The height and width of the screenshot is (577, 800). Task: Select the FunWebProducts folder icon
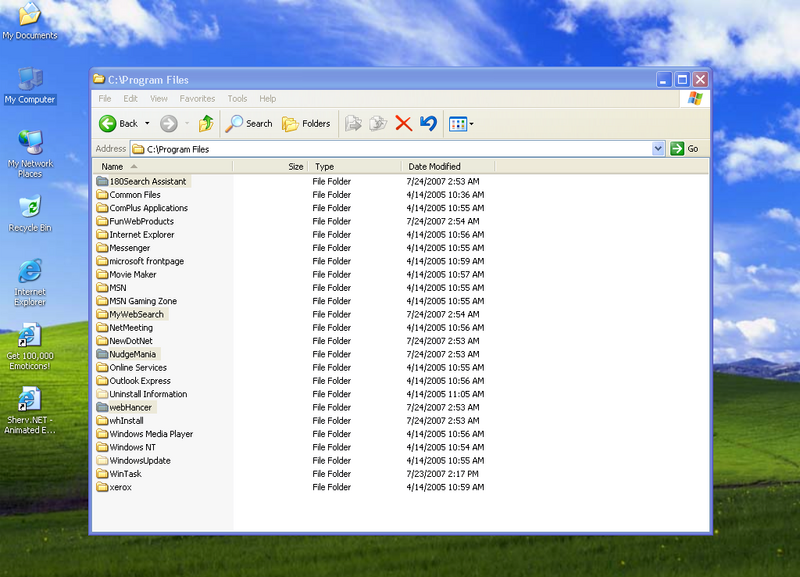coord(102,221)
